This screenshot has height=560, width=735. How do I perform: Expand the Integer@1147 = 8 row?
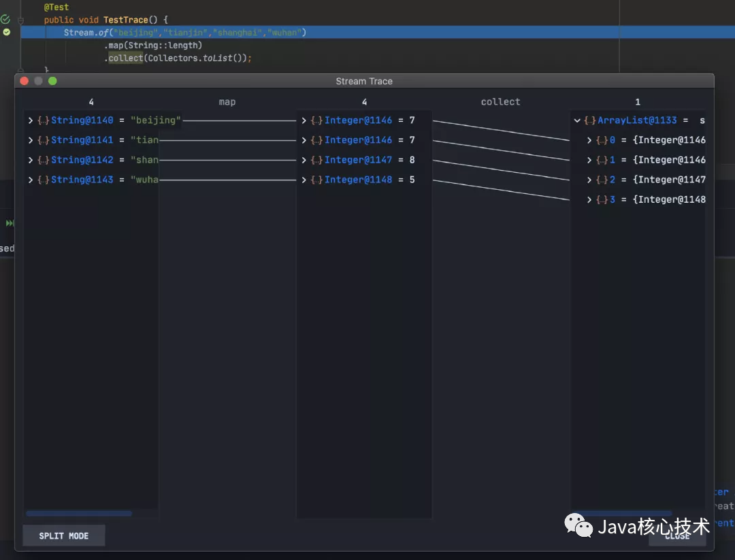[304, 160]
